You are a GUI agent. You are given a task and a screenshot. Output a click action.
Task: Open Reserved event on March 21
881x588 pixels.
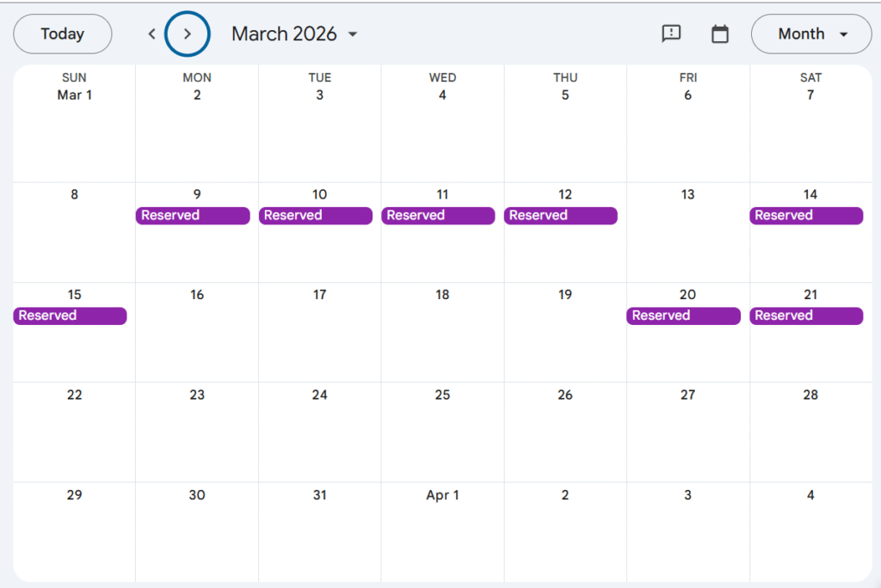tap(806, 316)
